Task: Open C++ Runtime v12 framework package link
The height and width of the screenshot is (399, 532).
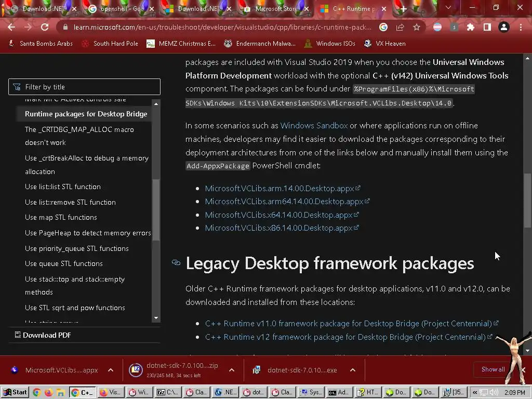Action: tap(349, 337)
